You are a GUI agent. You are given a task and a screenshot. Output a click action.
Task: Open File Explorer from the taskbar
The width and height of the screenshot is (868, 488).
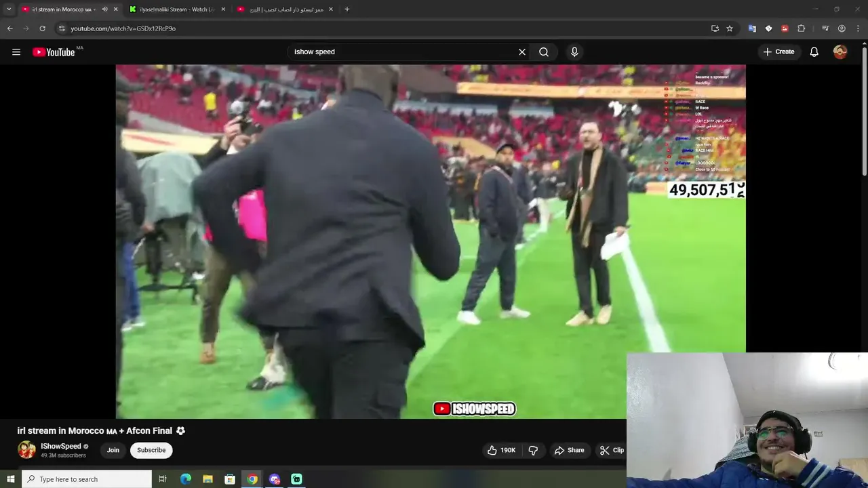tap(208, 479)
